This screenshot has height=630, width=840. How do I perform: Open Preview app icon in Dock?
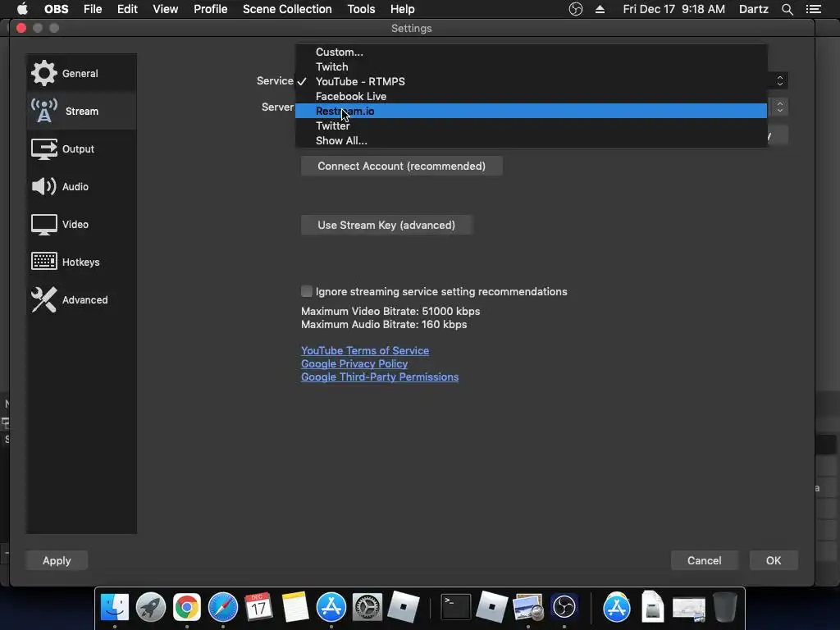527,607
